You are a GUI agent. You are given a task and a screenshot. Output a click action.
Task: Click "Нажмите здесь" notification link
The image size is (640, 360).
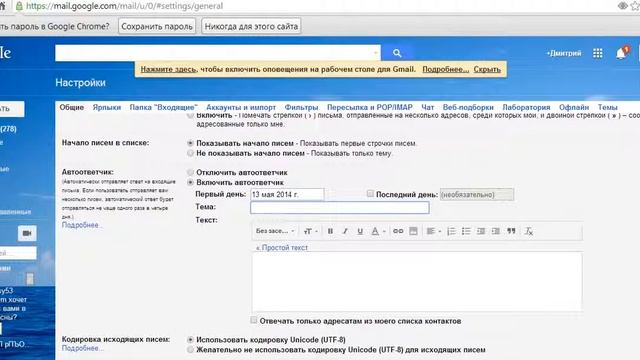click(x=168, y=69)
